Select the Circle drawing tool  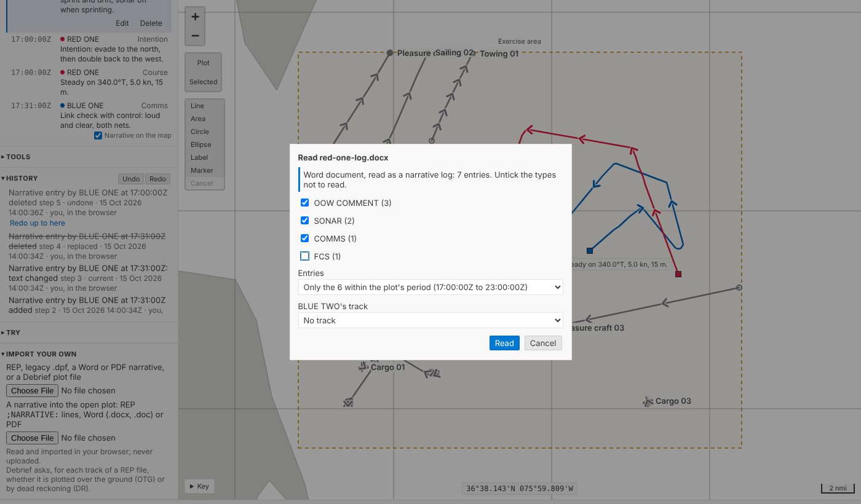(205, 132)
